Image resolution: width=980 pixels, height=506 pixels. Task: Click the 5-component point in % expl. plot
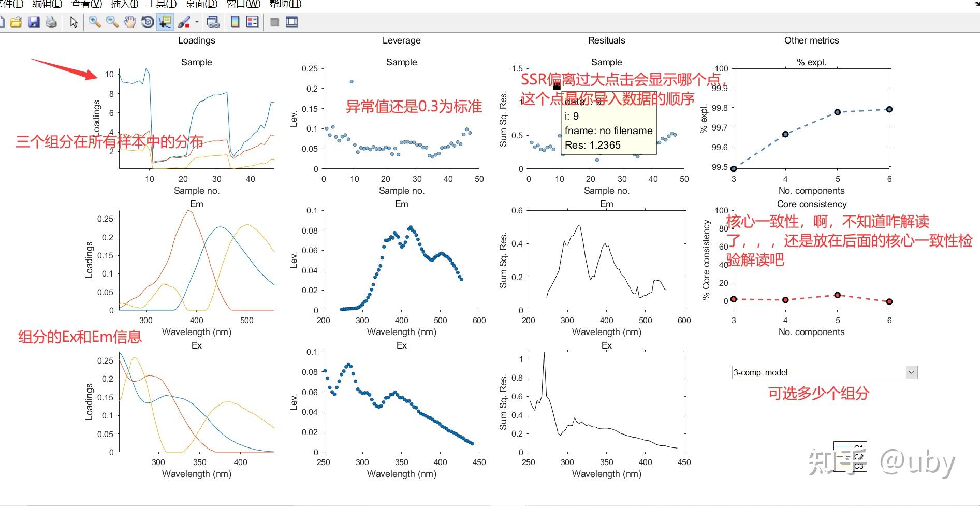point(837,112)
